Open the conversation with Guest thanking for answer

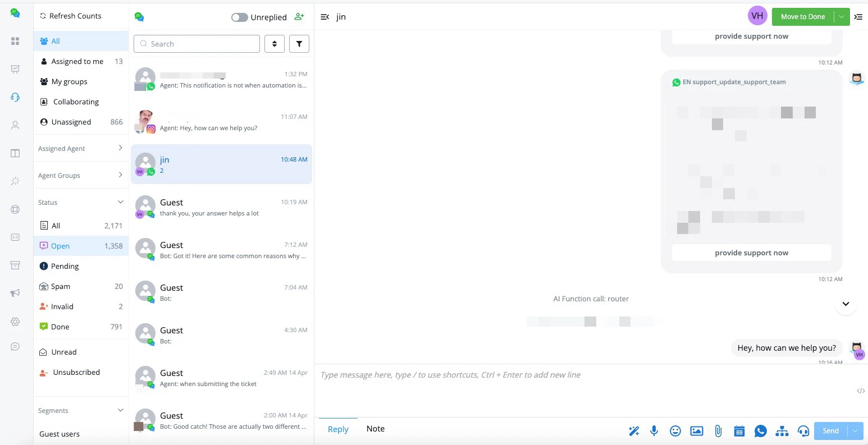pos(221,207)
